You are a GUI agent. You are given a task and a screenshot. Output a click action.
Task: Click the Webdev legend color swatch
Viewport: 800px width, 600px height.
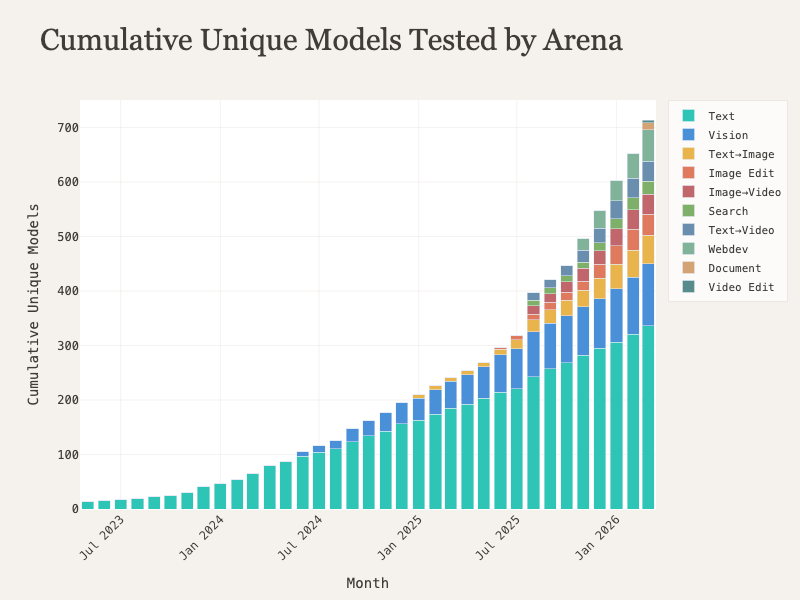click(688, 249)
